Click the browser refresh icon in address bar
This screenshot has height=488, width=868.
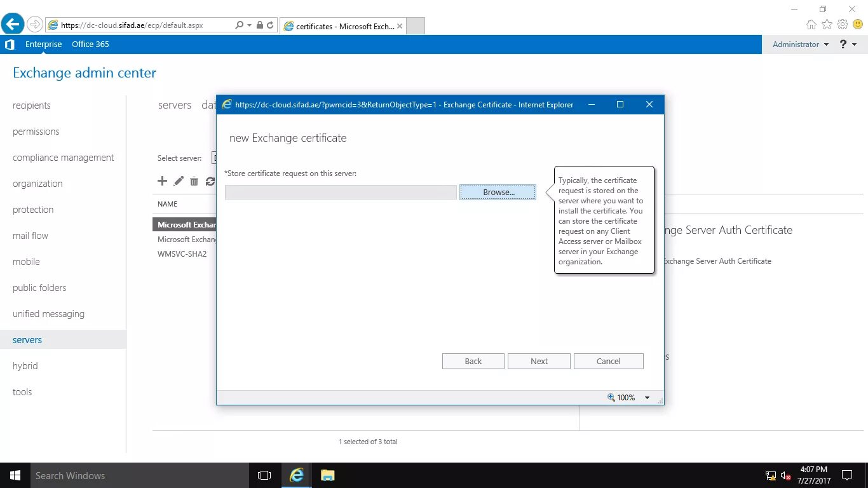click(270, 25)
